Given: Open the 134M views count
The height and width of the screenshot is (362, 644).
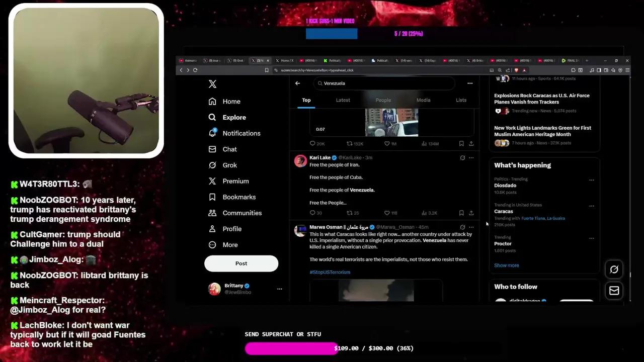Looking at the screenshot, I should pyautogui.click(x=430, y=144).
